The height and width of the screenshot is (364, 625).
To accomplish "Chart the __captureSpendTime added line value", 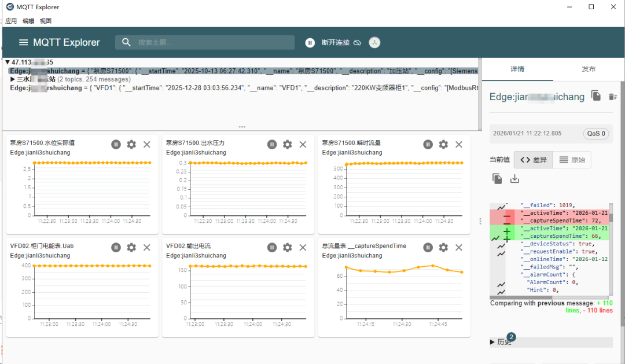I will (x=495, y=238).
